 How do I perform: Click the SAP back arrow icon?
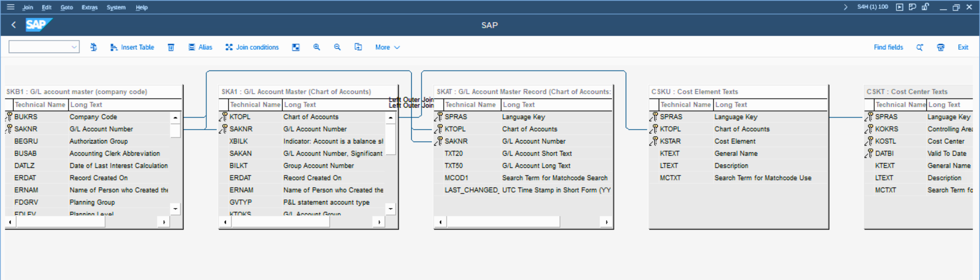click(x=14, y=25)
